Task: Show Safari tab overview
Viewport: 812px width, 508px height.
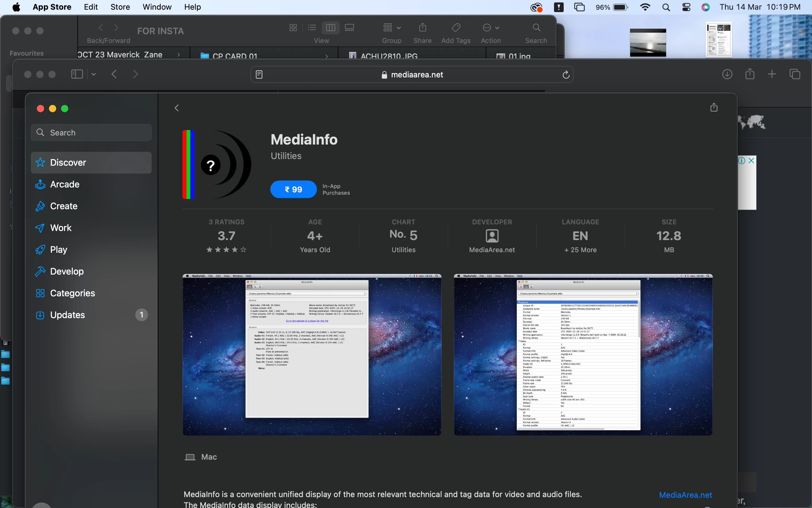Action: pyautogui.click(x=794, y=74)
